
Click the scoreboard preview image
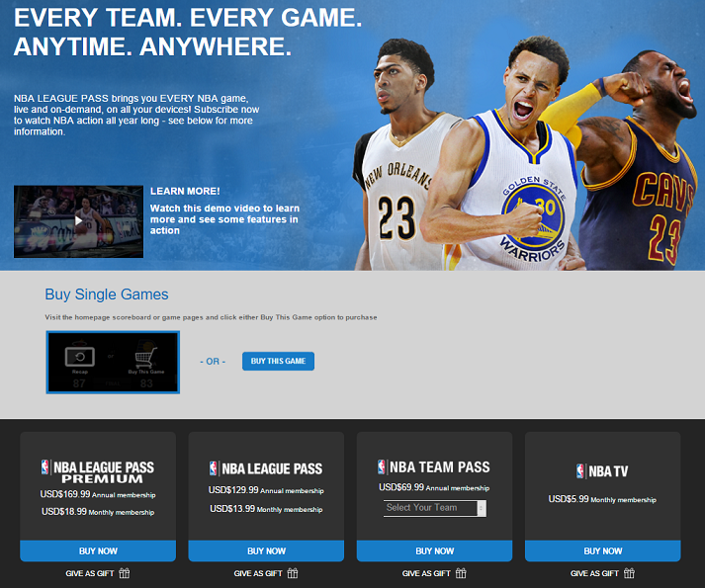point(113,363)
